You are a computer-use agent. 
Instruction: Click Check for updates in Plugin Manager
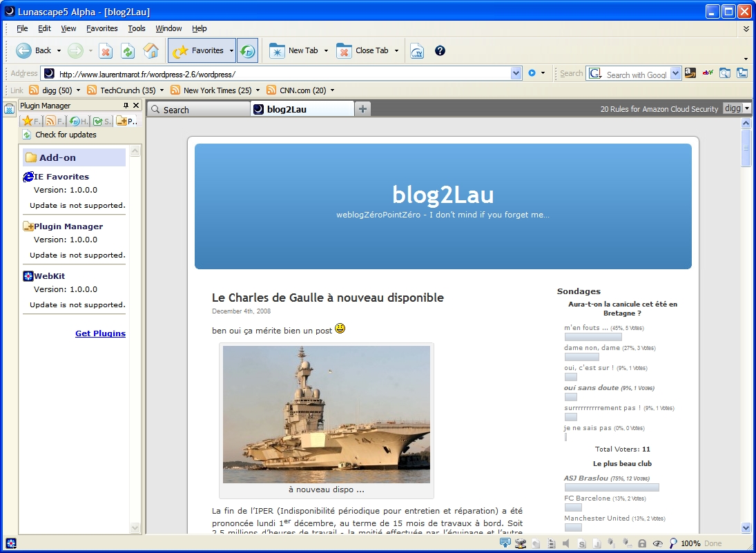point(60,135)
